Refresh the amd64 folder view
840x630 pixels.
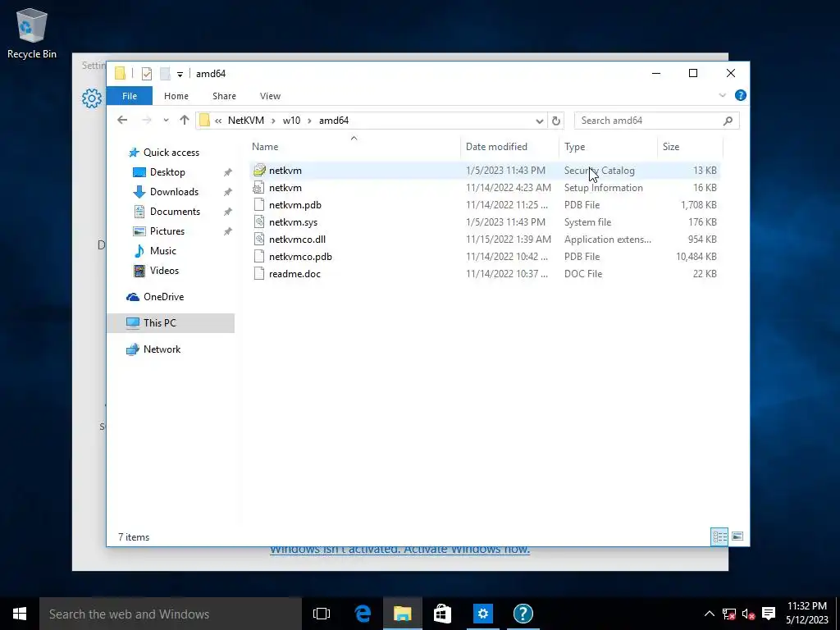pos(556,121)
